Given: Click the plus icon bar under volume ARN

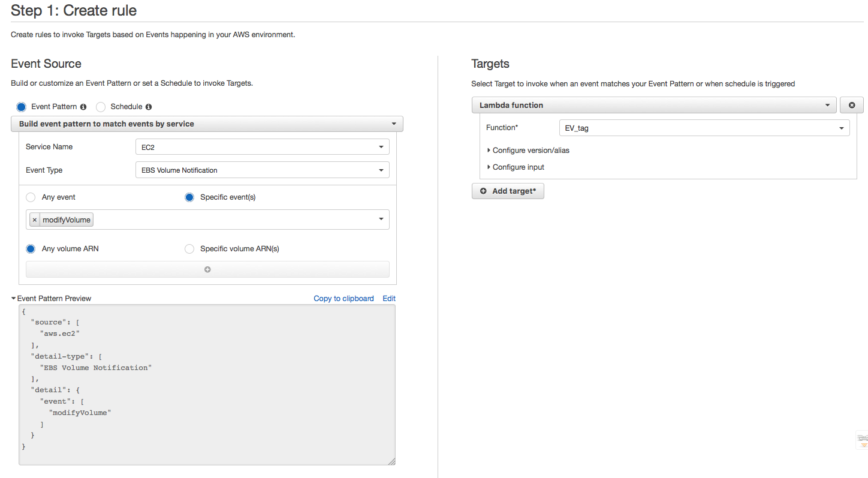Looking at the screenshot, I should (207, 269).
